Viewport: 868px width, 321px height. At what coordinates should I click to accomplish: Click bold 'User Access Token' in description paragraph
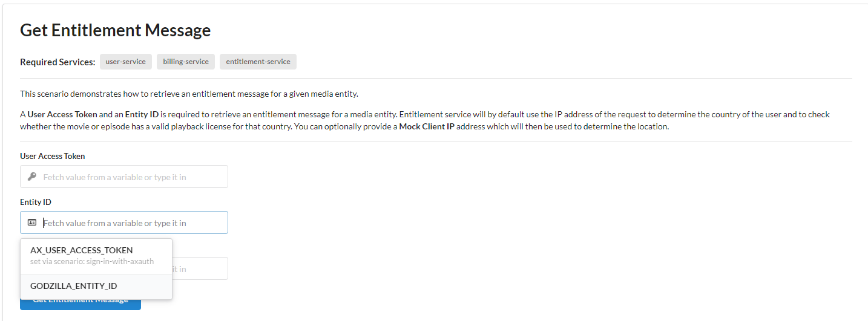point(62,114)
